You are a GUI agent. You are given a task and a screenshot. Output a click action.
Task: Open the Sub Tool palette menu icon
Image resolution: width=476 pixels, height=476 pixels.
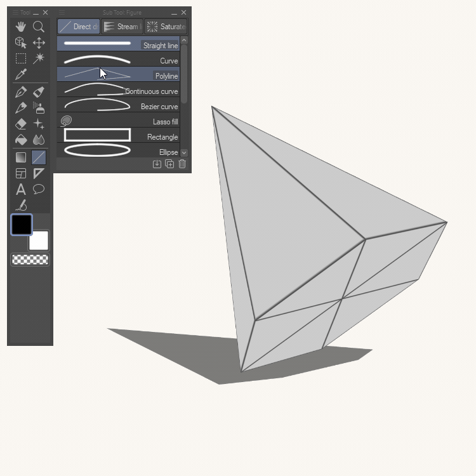(62, 13)
